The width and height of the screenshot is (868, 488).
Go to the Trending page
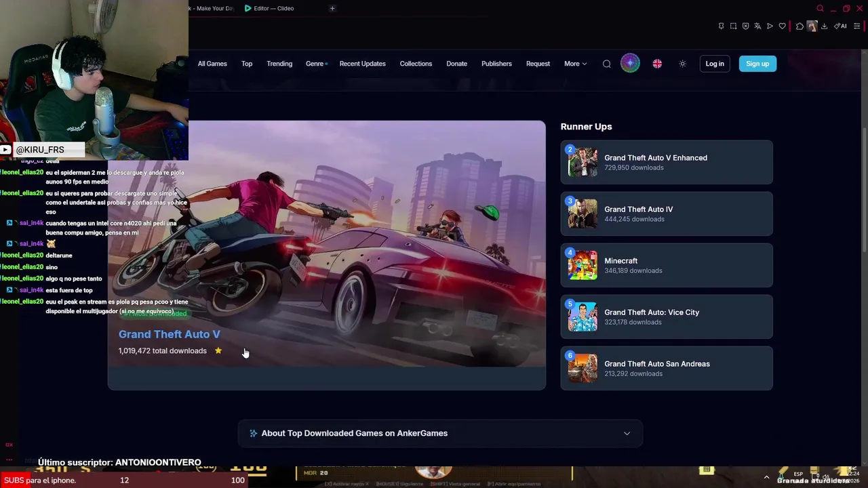(279, 64)
